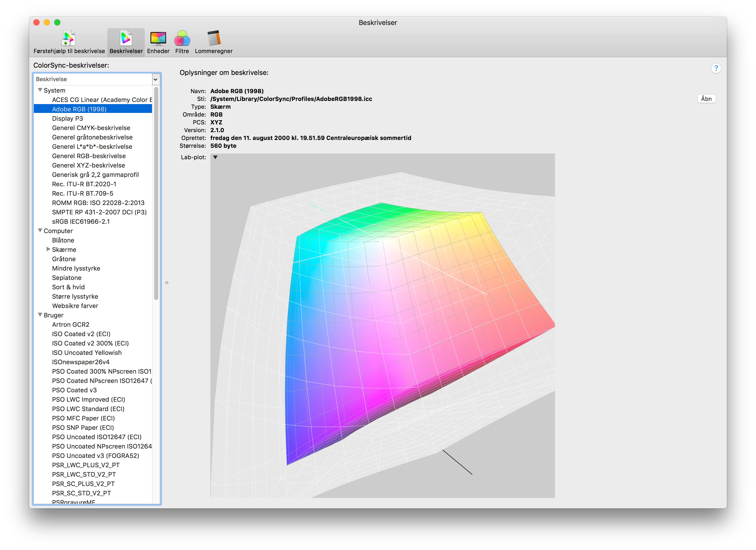Click the green zoom window button

[x=57, y=22]
